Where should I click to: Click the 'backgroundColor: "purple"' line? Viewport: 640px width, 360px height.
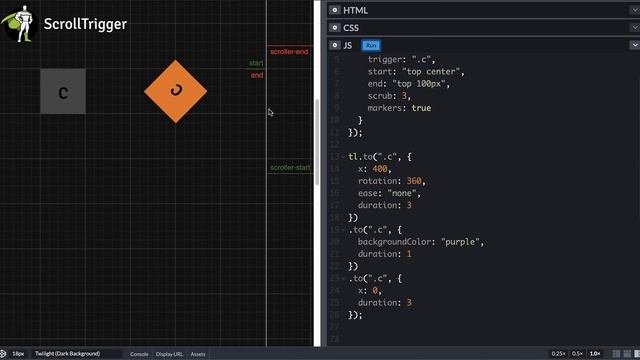pyautogui.click(x=421, y=242)
